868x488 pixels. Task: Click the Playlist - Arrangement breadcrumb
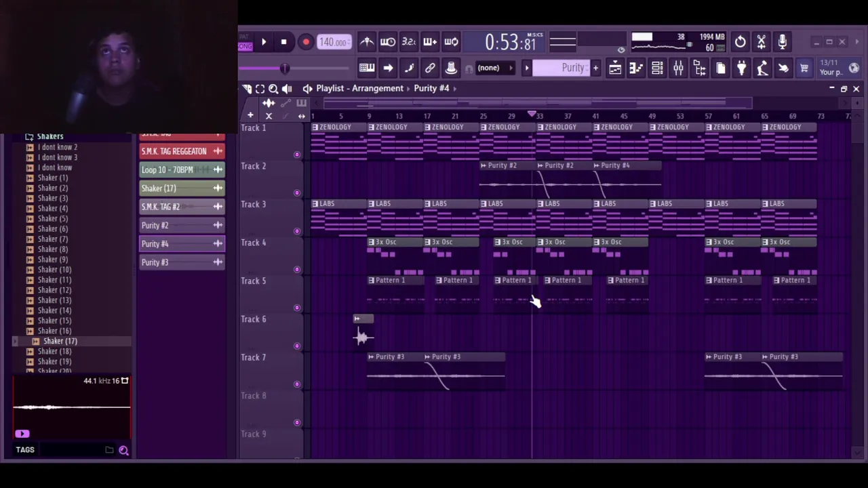(x=359, y=88)
